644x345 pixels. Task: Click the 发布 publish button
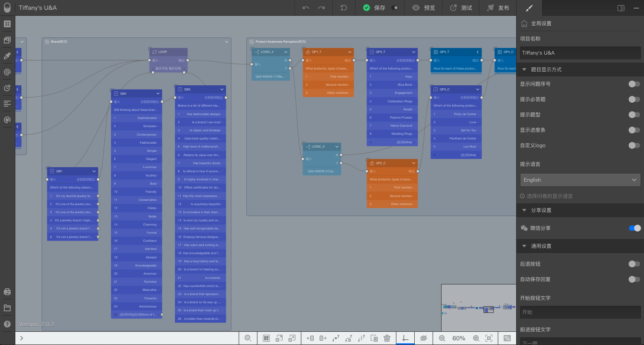pyautogui.click(x=497, y=8)
